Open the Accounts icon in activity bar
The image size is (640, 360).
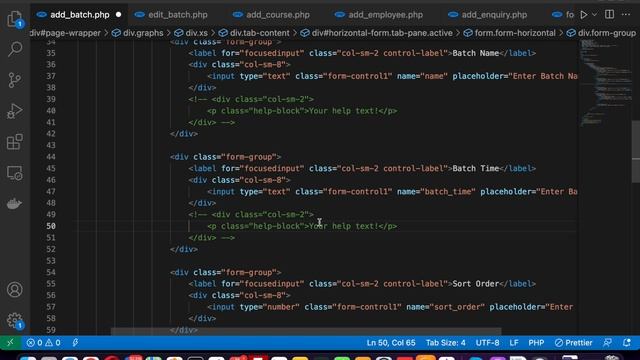tap(15, 289)
